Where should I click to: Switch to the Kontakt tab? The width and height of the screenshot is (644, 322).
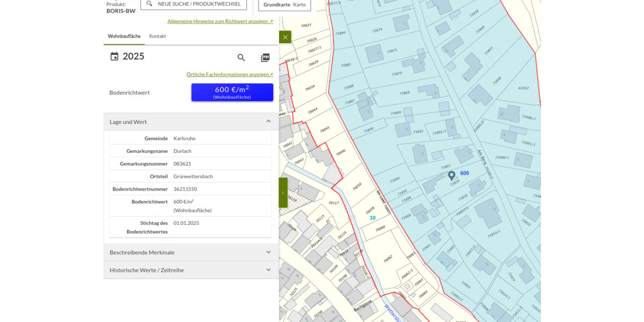point(157,36)
